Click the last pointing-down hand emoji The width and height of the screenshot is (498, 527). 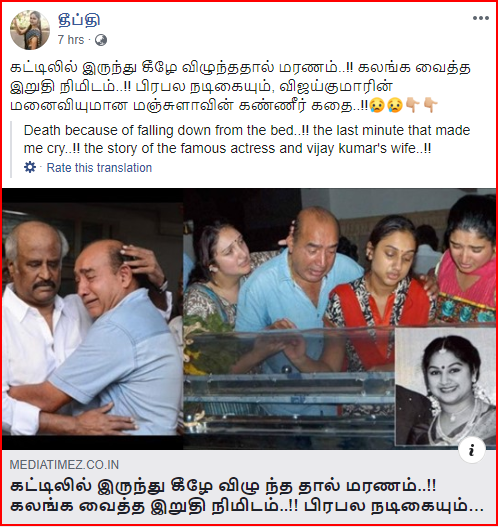point(430,105)
